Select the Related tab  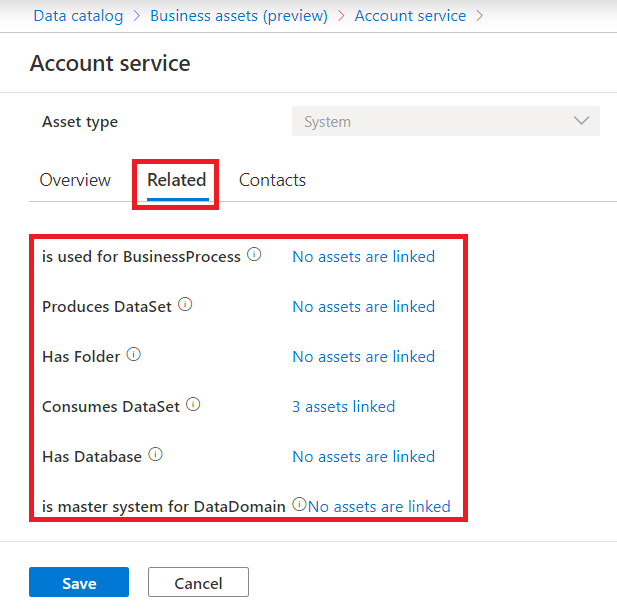[176, 180]
